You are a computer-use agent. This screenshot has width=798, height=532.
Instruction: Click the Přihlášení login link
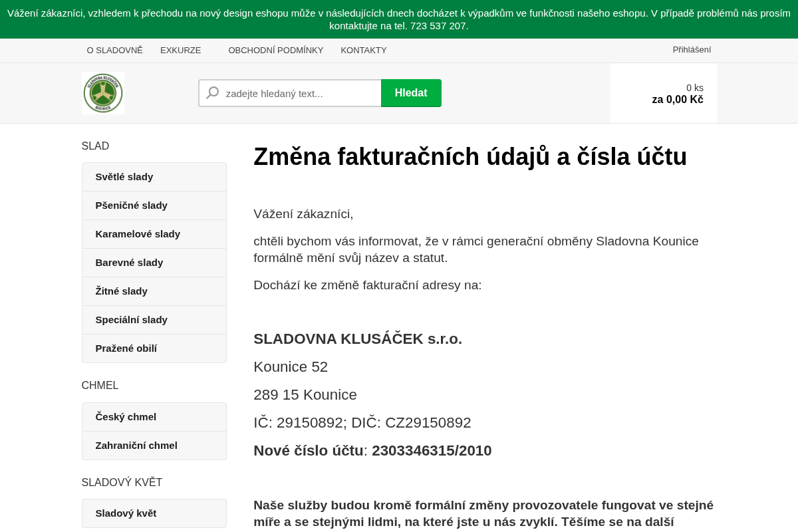tap(692, 50)
